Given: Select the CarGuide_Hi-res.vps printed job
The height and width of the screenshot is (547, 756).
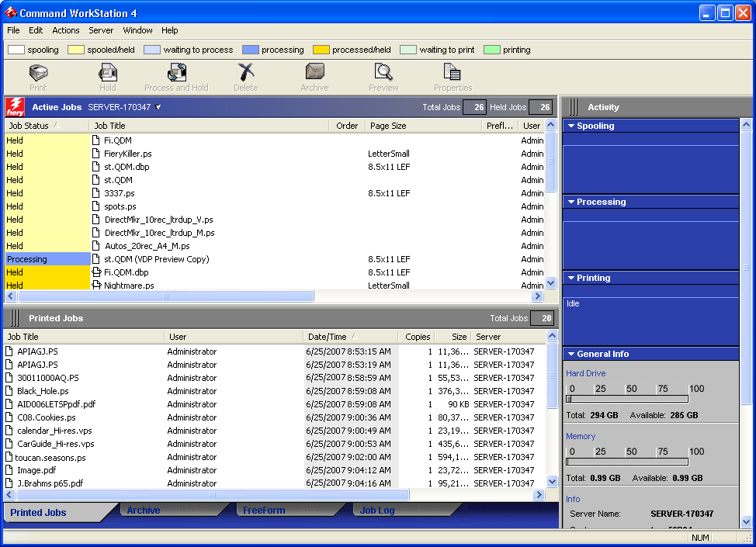Looking at the screenshot, I should coord(275,444).
